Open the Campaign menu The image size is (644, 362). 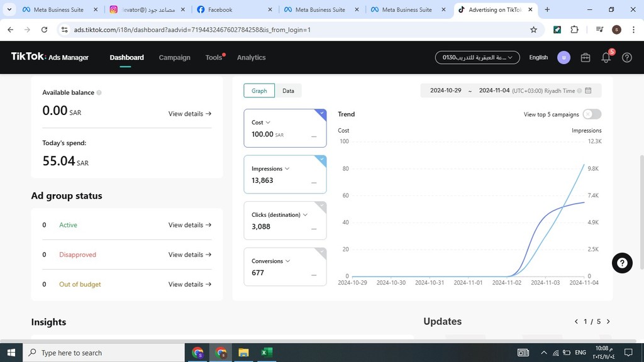(x=175, y=57)
